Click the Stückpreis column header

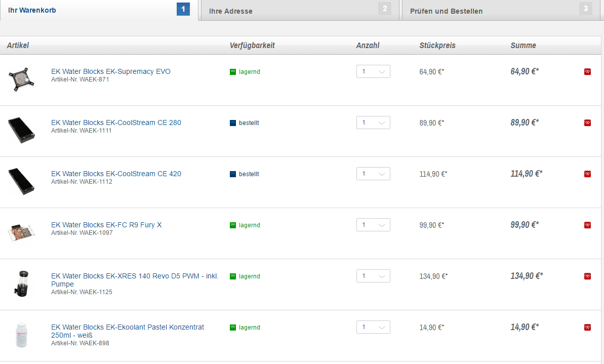[437, 46]
